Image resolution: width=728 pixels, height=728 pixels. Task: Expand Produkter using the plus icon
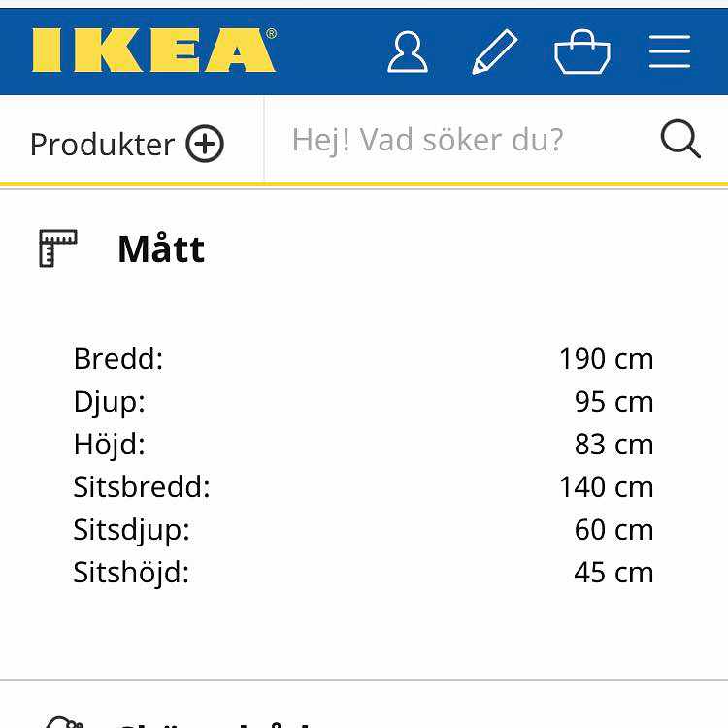coord(205,145)
